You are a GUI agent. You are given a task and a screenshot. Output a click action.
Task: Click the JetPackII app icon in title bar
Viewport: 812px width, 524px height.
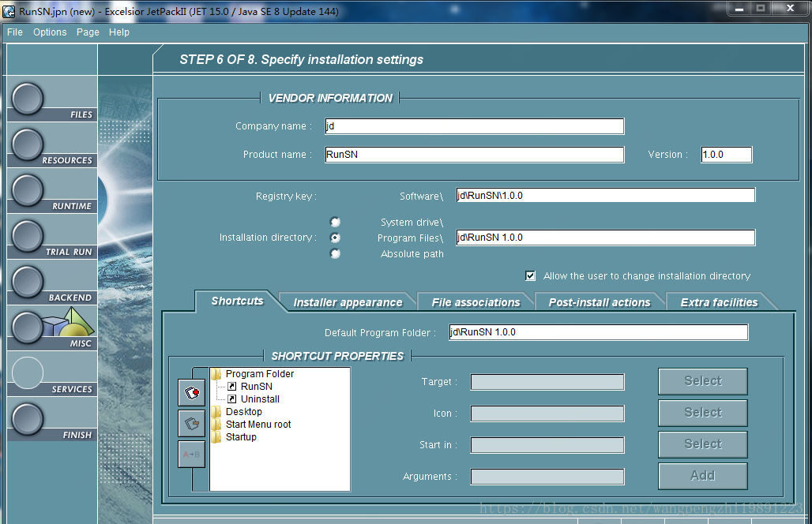click(x=9, y=11)
